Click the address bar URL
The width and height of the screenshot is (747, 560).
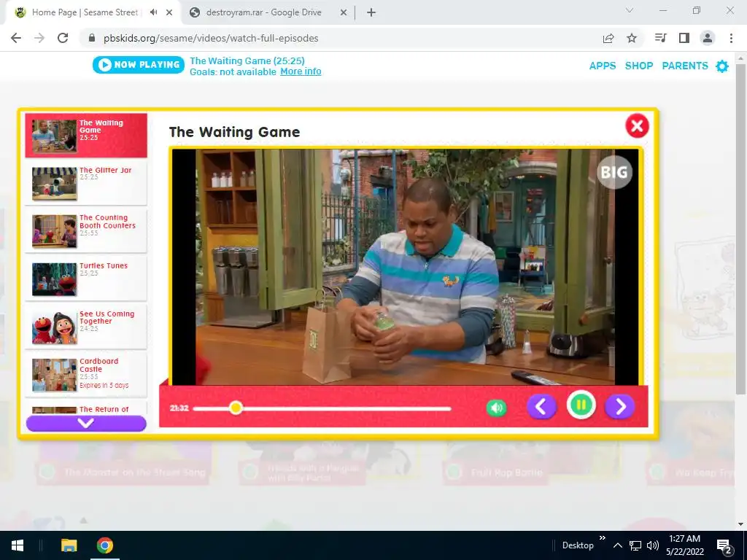click(211, 38)
